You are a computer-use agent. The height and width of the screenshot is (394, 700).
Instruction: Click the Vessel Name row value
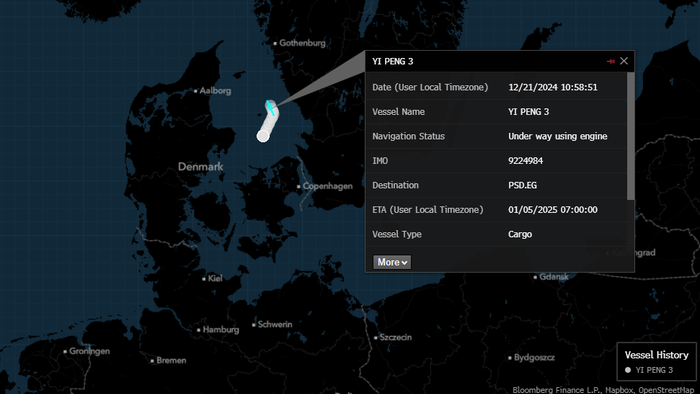coord(529,112)
